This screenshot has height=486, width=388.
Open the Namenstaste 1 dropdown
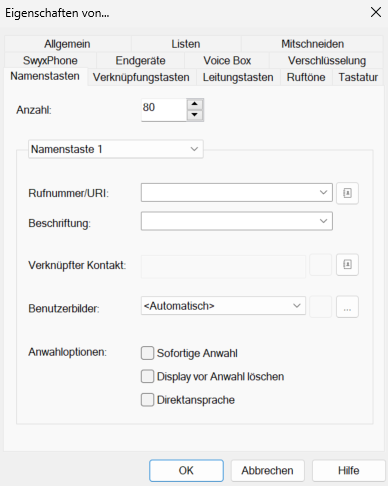coord(116,149)
